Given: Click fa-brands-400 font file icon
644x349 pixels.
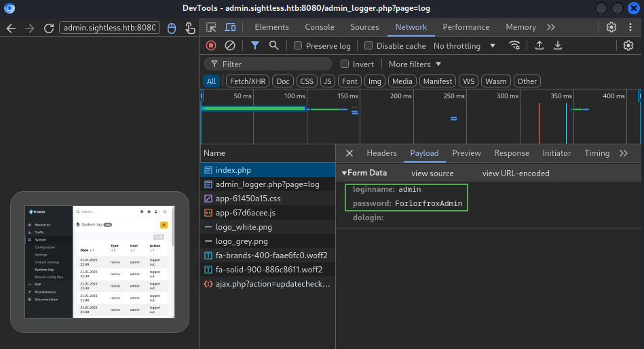Looking at the screenshot, I should (x=208, y=255).
